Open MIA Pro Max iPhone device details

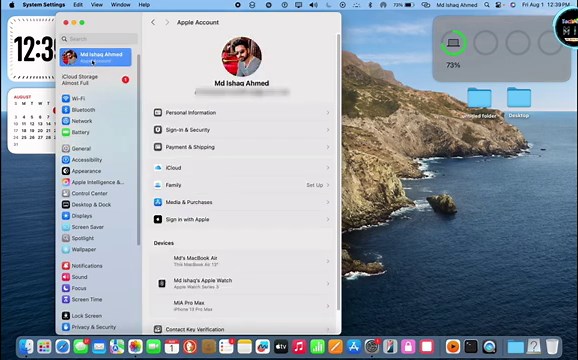pyautogui.click(x=241, y=306)
